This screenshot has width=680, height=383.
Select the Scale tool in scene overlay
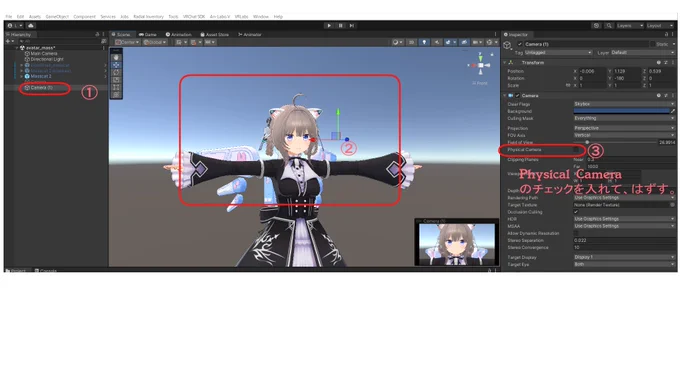(x=116, y=80)
